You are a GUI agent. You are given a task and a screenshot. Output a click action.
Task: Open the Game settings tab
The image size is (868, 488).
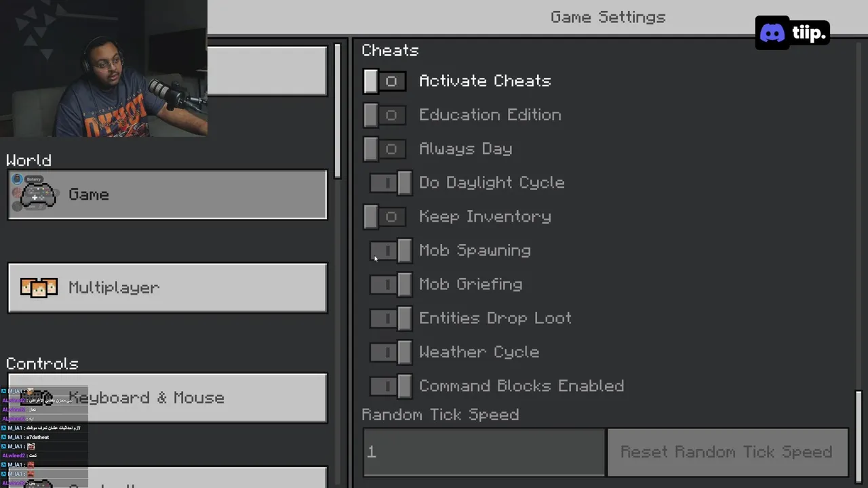pyautogui.click(x=167, y=195)
